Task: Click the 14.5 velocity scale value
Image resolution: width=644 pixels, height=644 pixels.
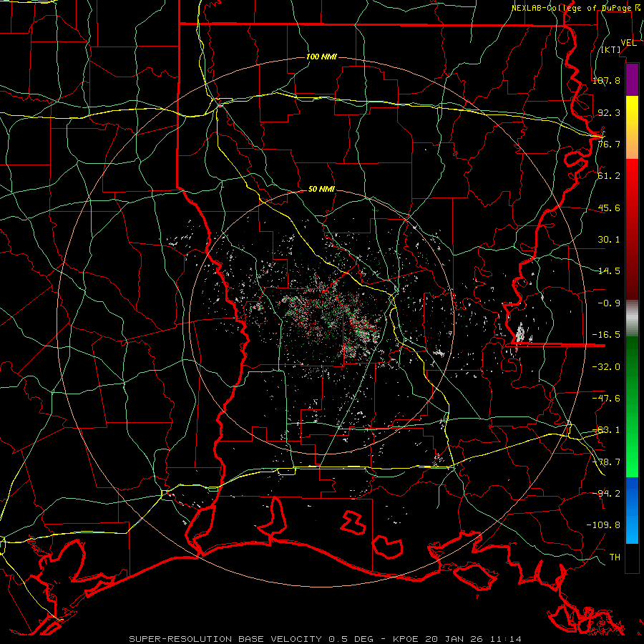Action: pyautogui.click(x=609, y=271)
